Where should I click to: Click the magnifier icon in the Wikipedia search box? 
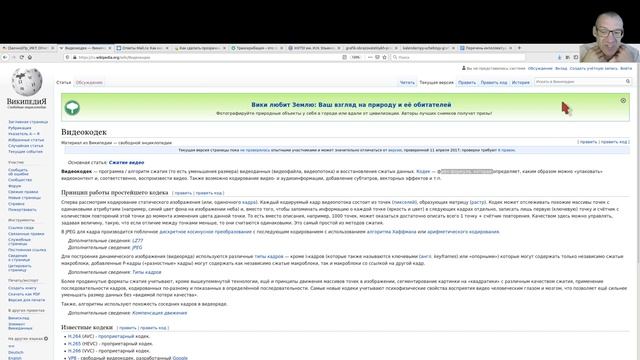pos(628,82)
